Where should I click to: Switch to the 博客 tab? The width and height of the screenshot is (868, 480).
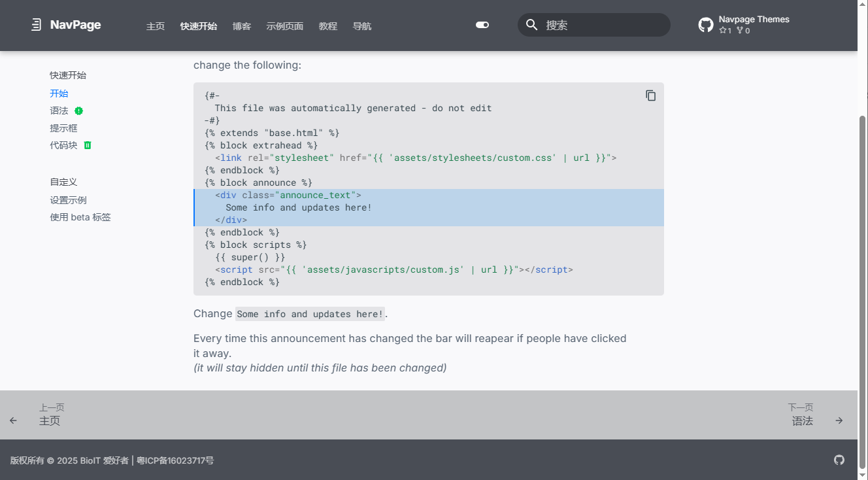coord(242,26)
